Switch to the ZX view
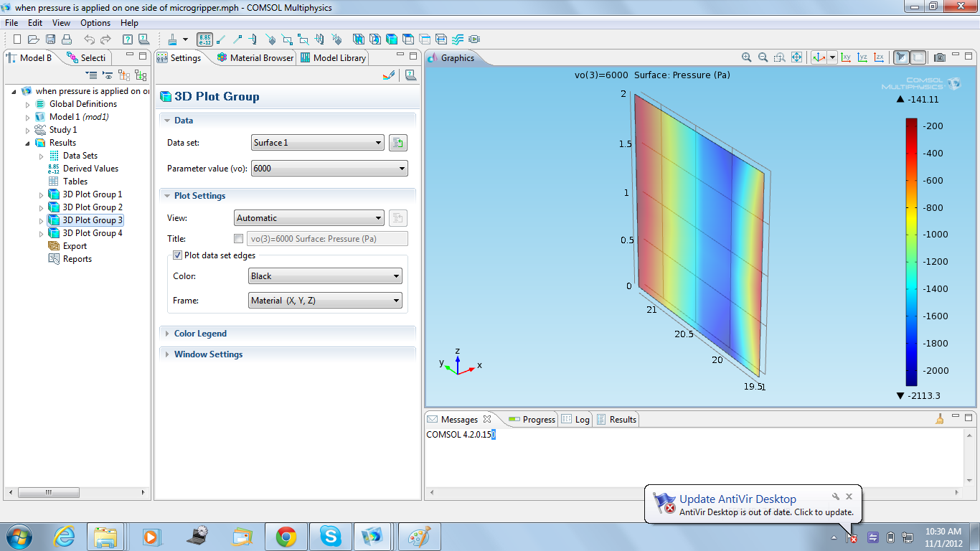Viewport: 980px width, 551px height. point(879,57)
